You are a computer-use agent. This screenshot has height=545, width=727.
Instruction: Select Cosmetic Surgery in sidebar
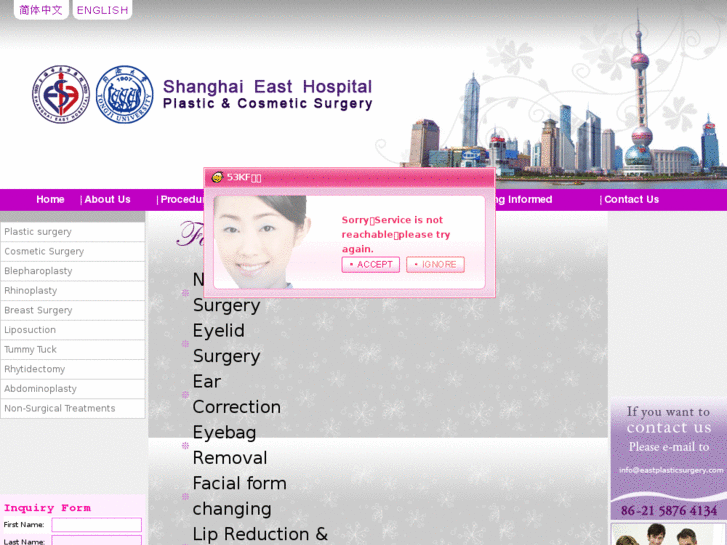[44, 252]
